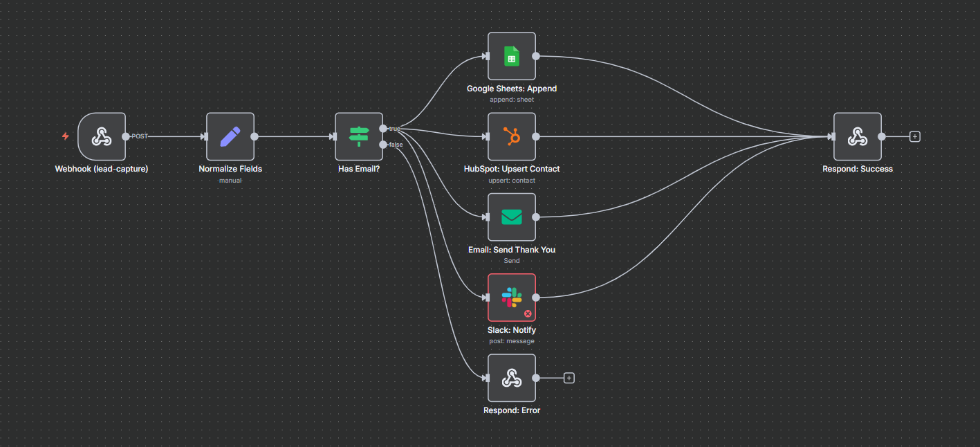The width and height of the screenshot is (980, 447).
Task: Click the plus button after Respond: Error
Action: 568,378
